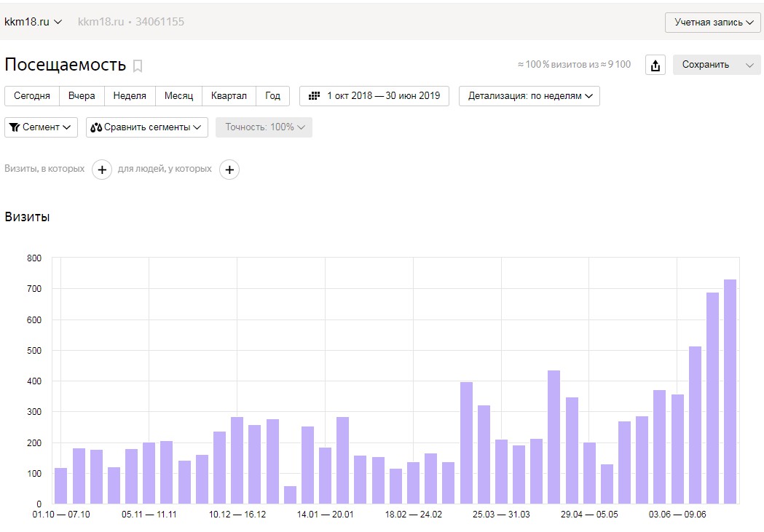Open the Сравнить сегменты dropdown
Screen dimensions: 764x532
[146, 127]
